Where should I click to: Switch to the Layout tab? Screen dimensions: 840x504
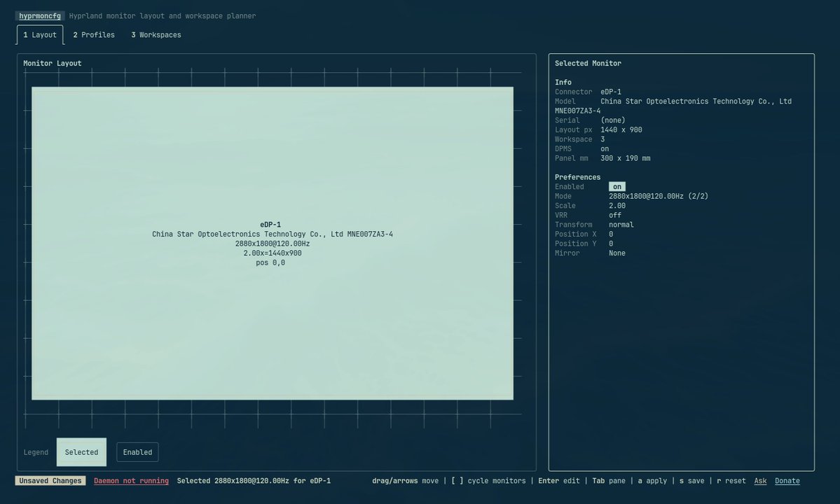pos(40,35)
